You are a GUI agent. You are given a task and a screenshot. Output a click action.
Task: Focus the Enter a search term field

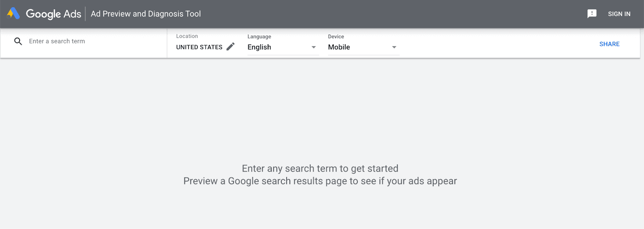[93, 41]
